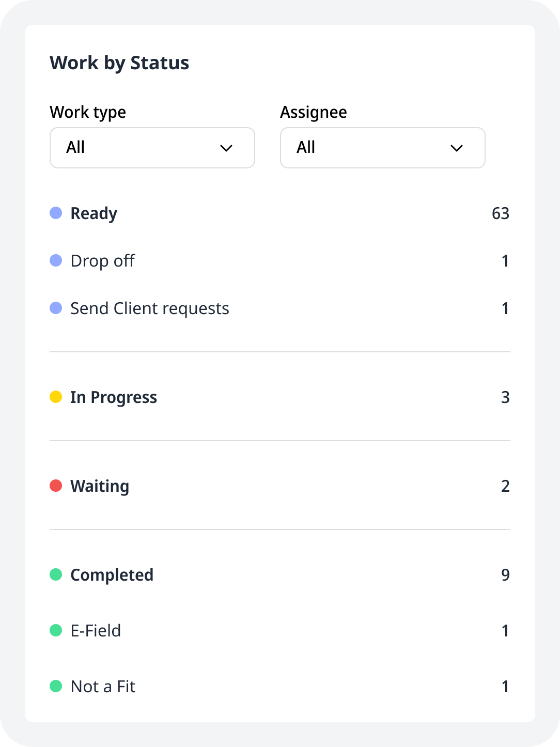
Task: Click the blue dot beside Send Client requests
Action: click(x=56, y=308)
